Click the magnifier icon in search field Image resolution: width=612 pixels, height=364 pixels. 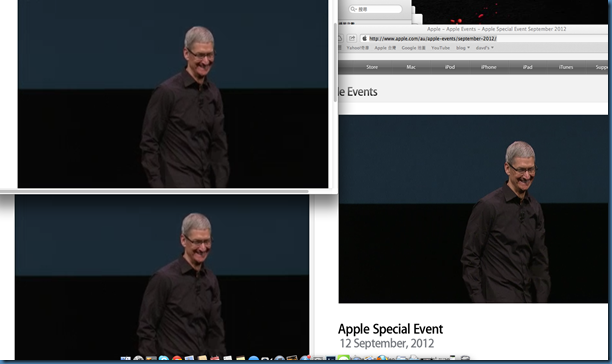click(x=353, y=9)
